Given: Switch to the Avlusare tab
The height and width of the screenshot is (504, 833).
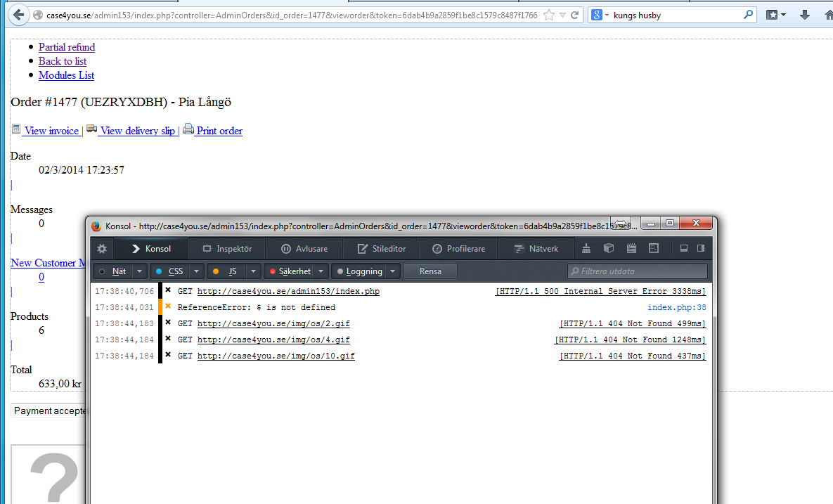Looking at the screenshot, I should (304, 249).
